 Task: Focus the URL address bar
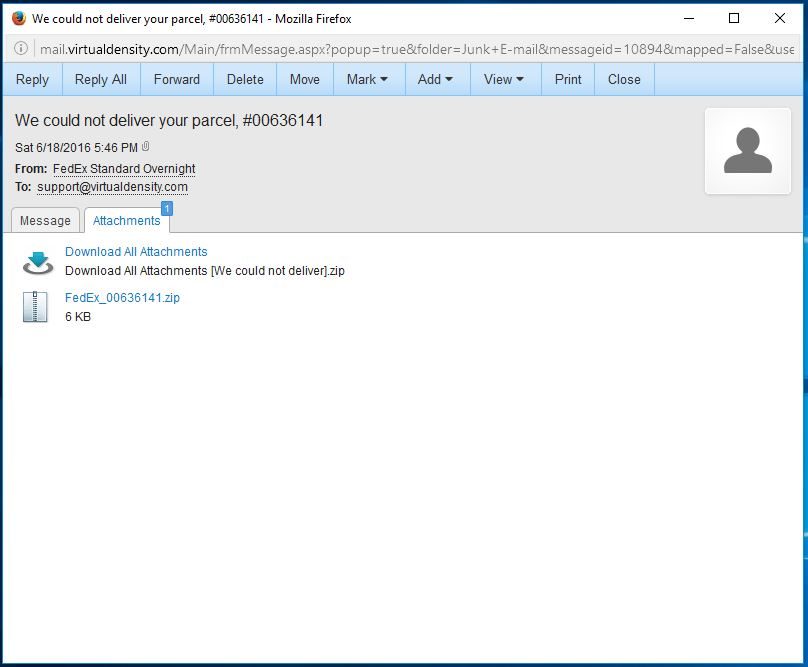[x=416, y=49]
